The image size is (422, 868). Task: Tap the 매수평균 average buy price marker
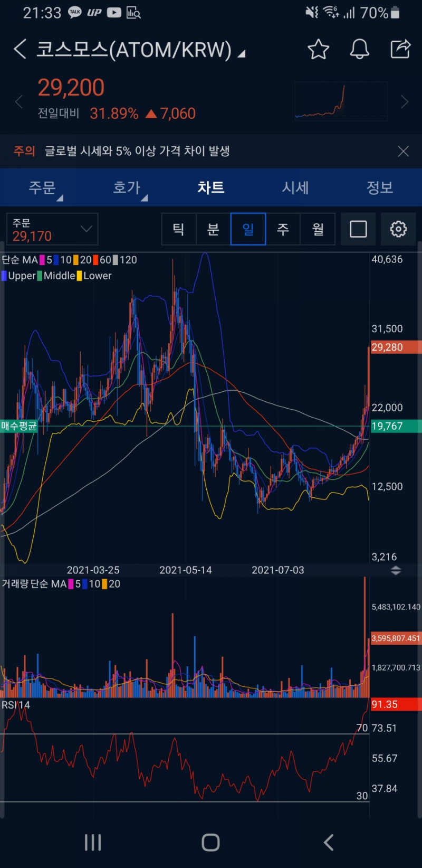pos(19,426)
